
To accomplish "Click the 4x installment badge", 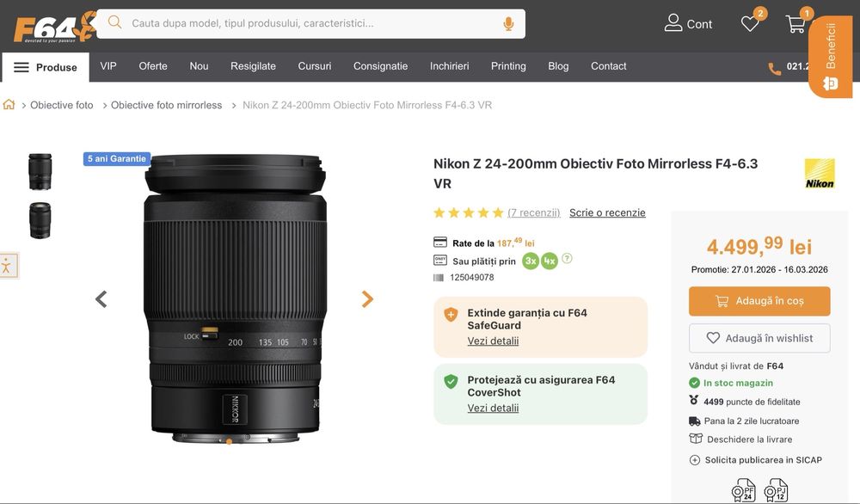I will tap(549, 261).
